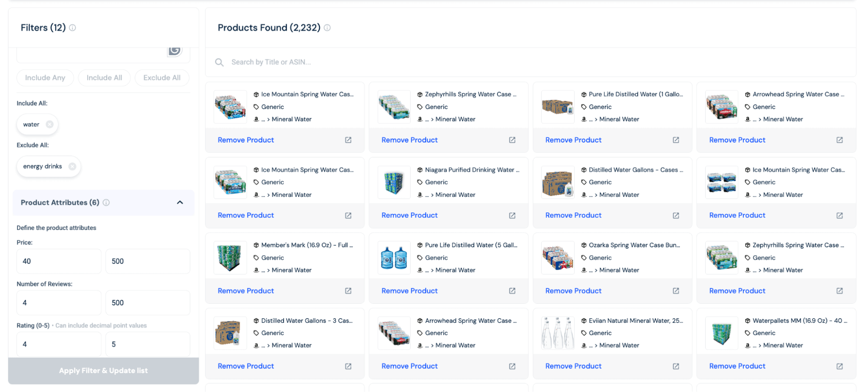Click the brand tag icon on Zephyrhills Spring Water card

tap(420, 106)
